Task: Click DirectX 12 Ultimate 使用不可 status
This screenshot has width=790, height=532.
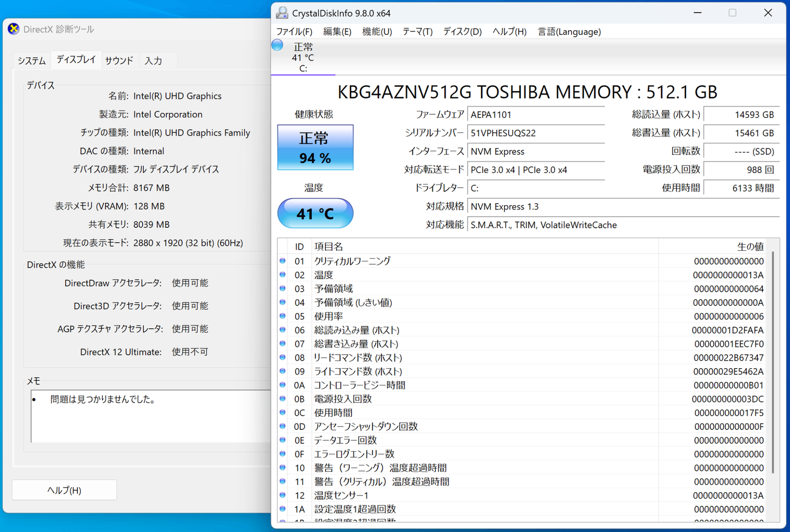Action: tap(190, 352)
